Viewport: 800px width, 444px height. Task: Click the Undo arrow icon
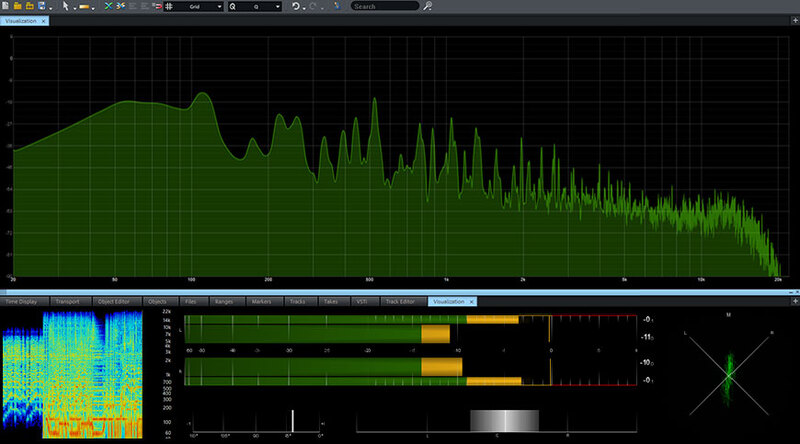[296, 6]
